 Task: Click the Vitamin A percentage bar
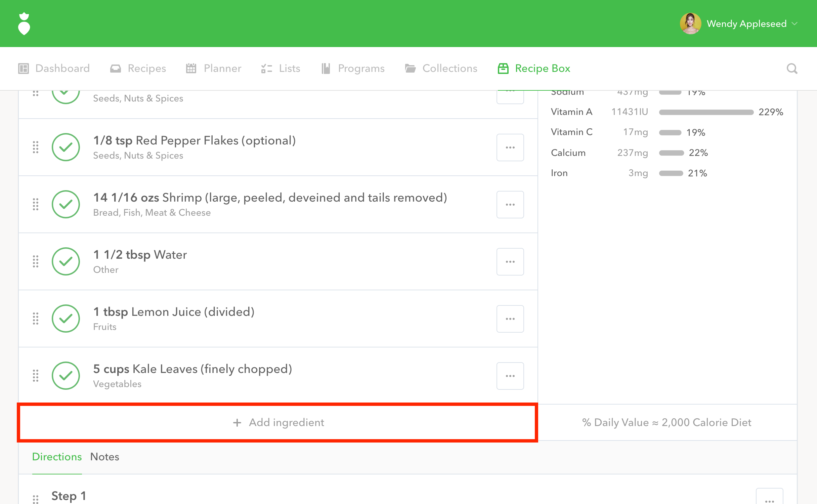click(706, 112)
